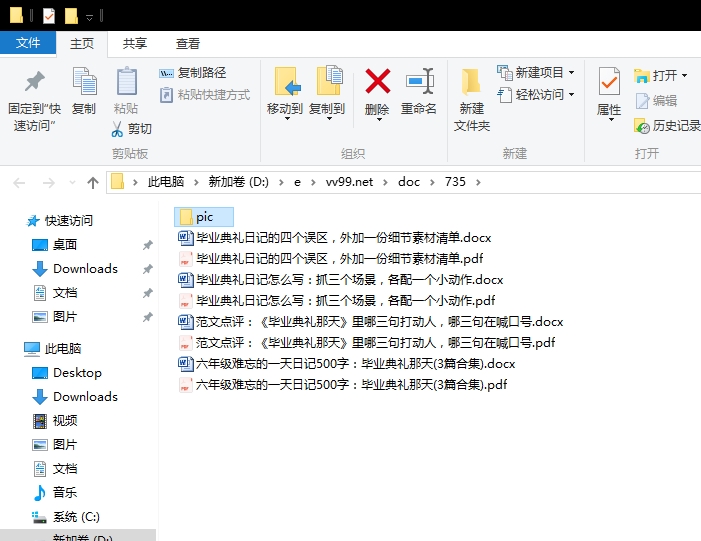Open 桌面 under Quick access
The width and height of the screenshot is (701, 541).
point(55,245)
